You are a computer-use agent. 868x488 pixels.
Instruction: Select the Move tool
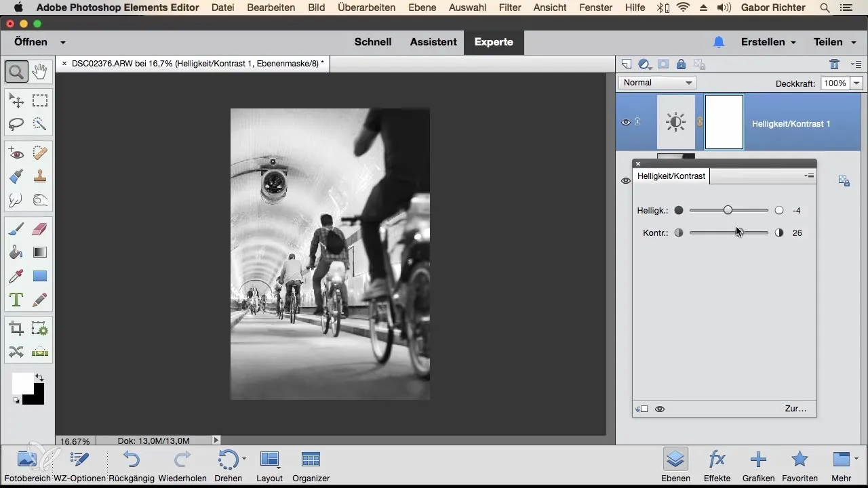16,101
